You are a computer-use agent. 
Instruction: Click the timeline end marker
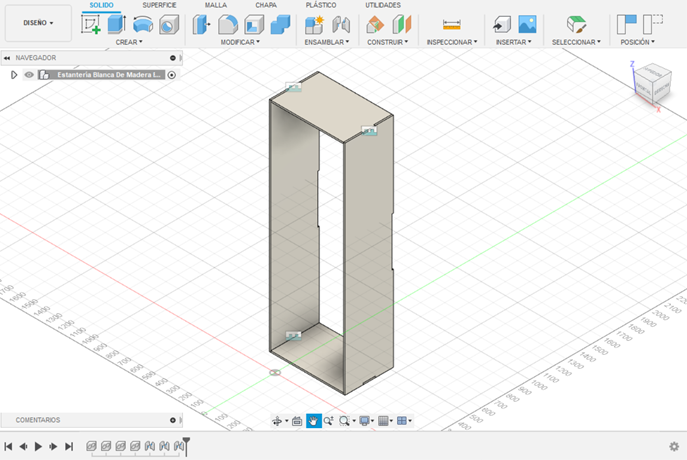pyautogui.click(x=187, y=446)
